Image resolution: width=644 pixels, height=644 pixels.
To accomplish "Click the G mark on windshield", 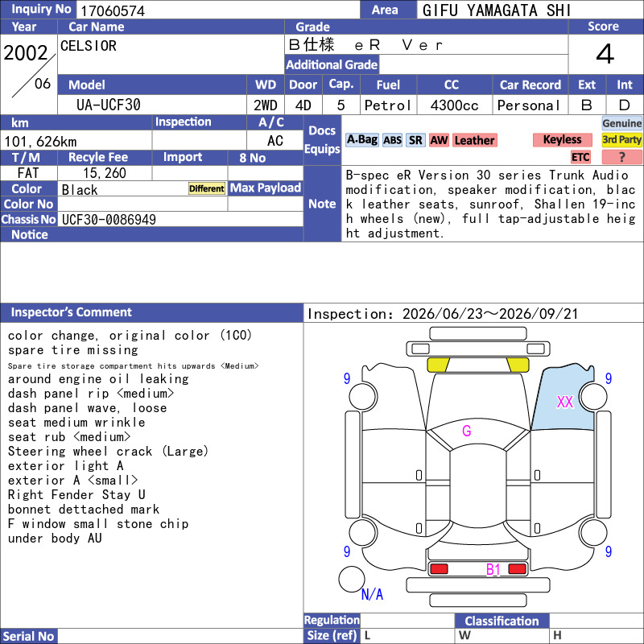I will (x=467, y=431).
